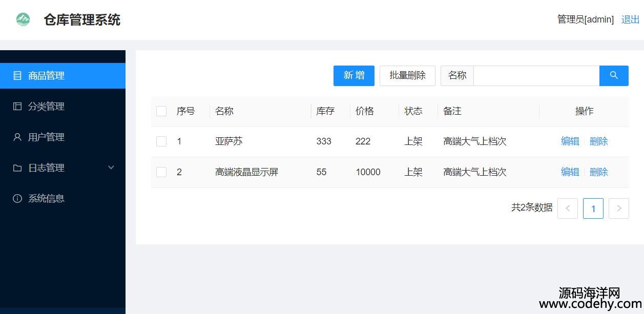Viewport: 644px width, 314px height.
Task: Select page 1 in pagination
Action: (x=593, y=208)
